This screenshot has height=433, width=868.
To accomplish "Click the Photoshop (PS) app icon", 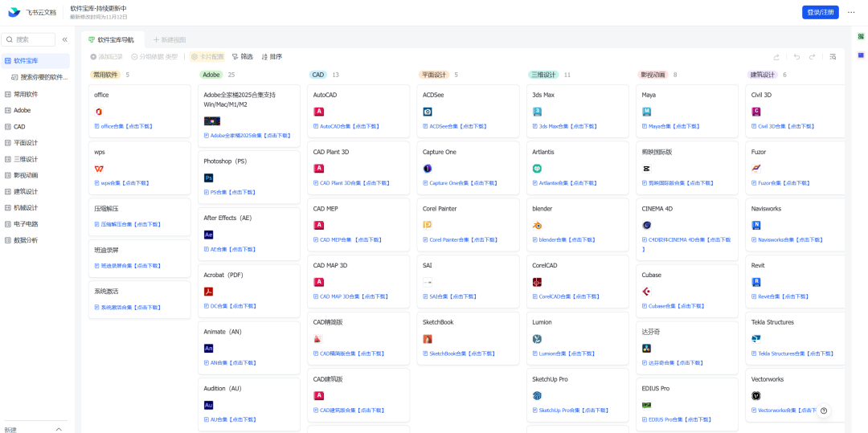I will [208, 178].
